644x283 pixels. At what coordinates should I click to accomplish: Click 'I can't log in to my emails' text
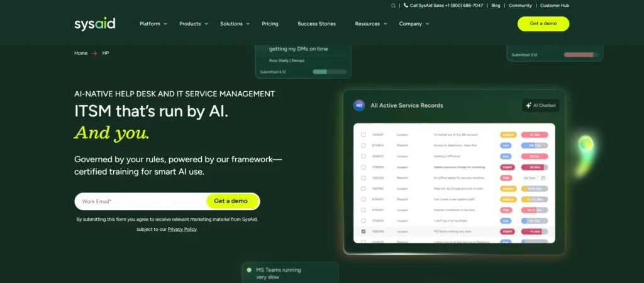pyautogui.click(x=450, y=221)
